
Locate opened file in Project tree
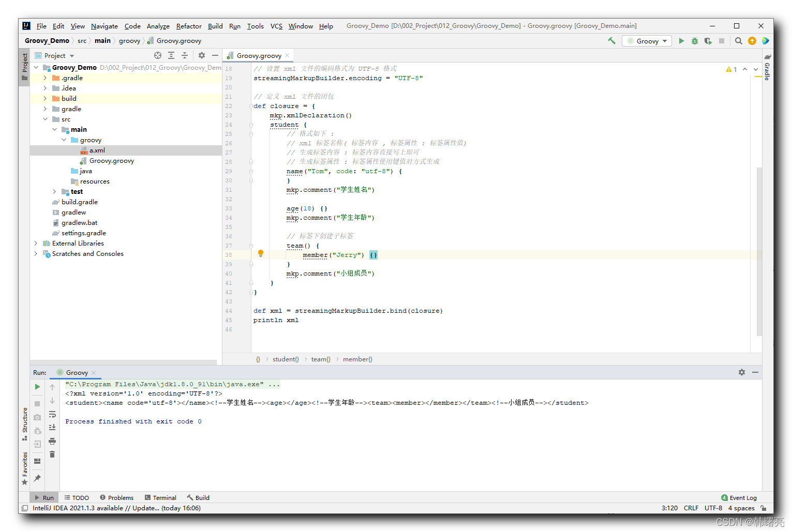tap(158, 55)
